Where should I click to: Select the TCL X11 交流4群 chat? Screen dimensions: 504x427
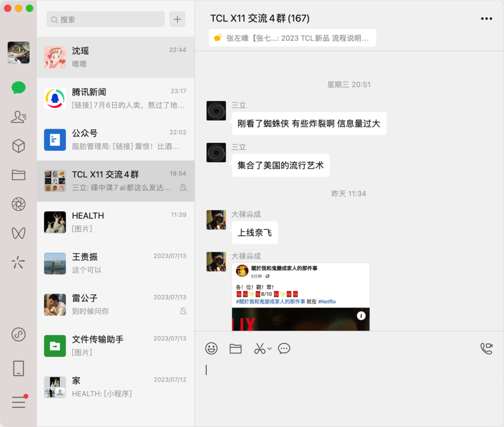click(115, 181)
